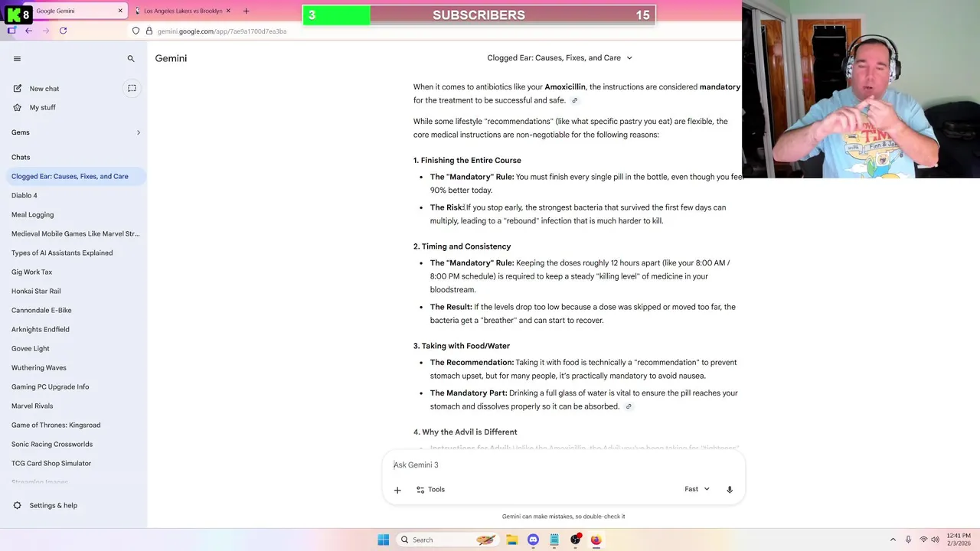Open the Cannondale E-Bike chat
Viewport: 980px width, 551px height.
[x=41, y=310]
